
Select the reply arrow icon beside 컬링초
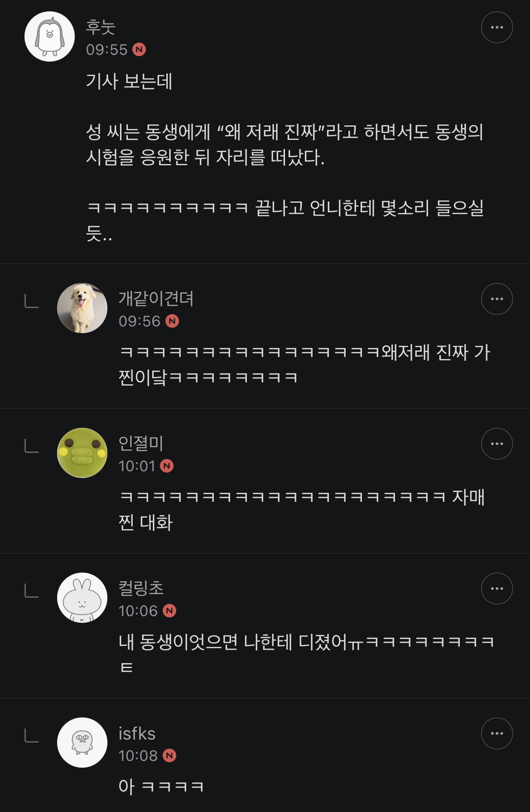(x=32, y=591)
